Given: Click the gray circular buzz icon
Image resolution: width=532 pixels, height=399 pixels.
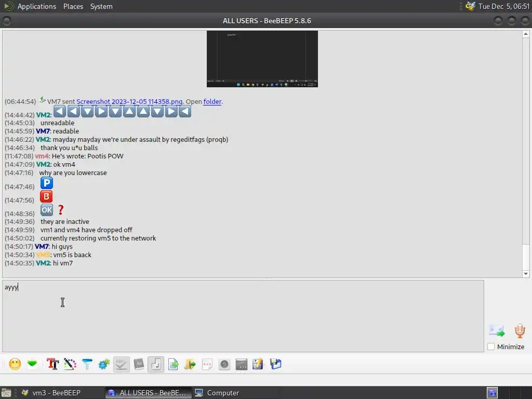Looking at the screenshot, I should click(x=224, y=364).
